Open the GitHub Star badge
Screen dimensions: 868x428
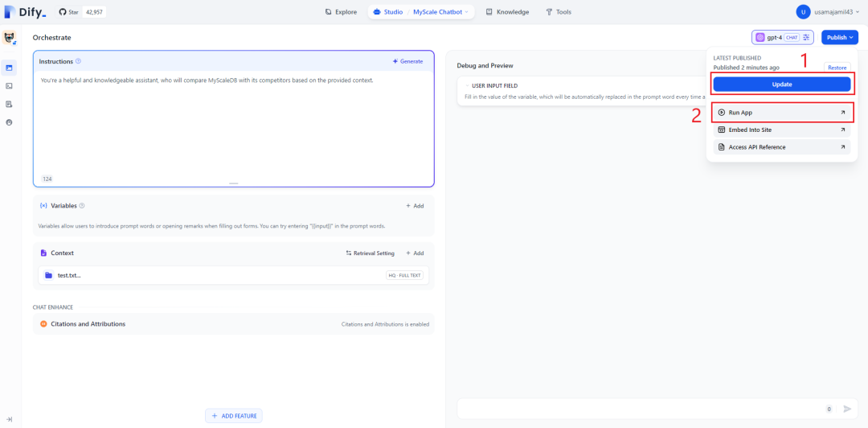82,12
